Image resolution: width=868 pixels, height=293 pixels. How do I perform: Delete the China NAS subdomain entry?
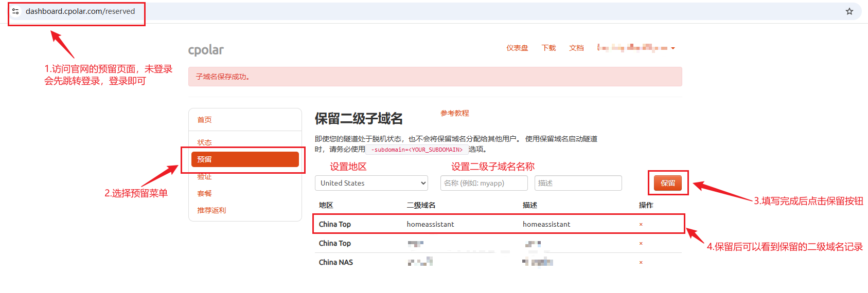click(641, 263)
